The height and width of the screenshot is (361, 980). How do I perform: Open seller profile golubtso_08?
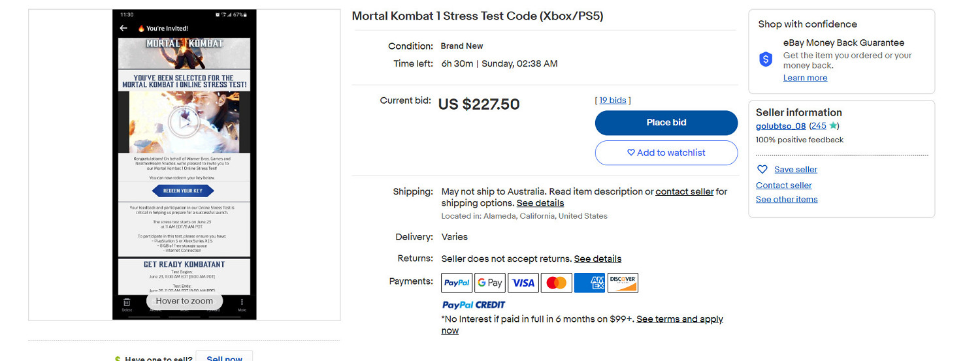[781, 126]
